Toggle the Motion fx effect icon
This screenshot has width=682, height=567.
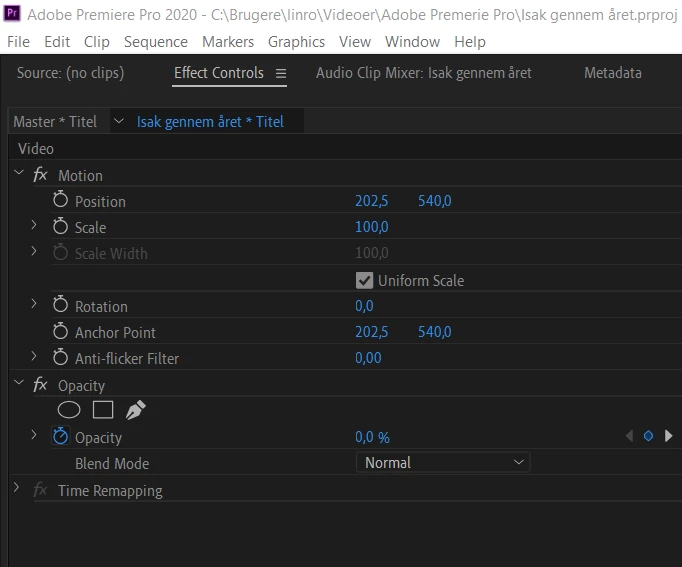[x=40, y=175]
